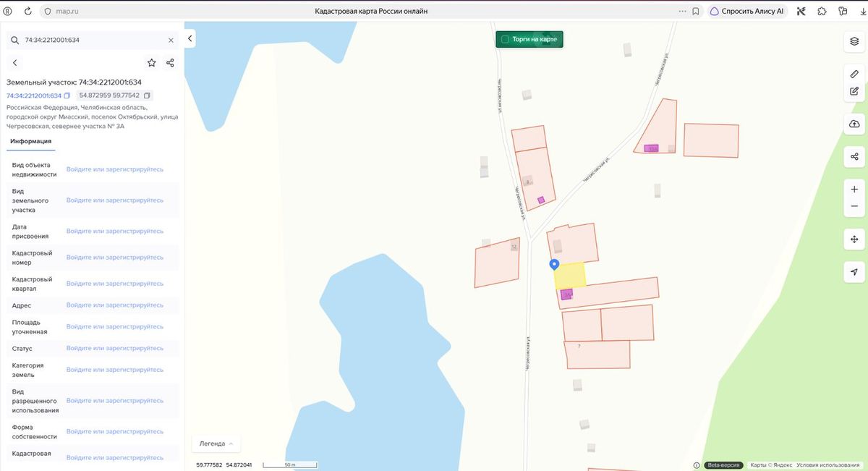This screenshot has height=471, width=868.
Task: Open 'Спросить Алису AI' assistant
Action: [747, 12]
